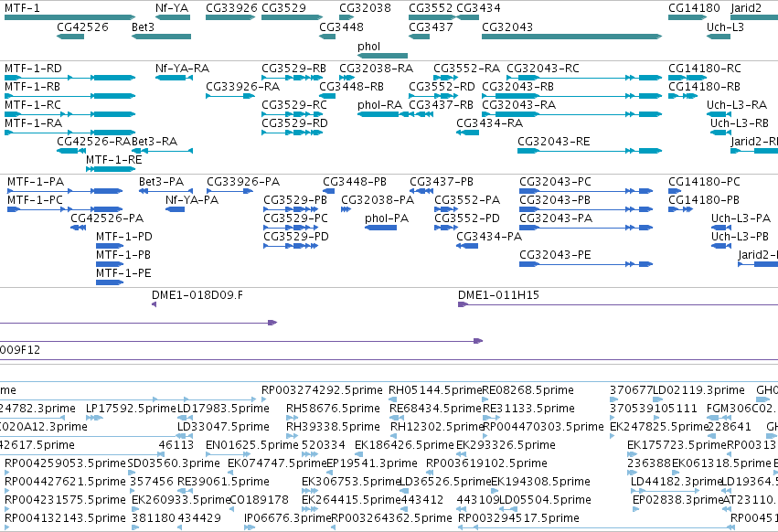Select EST label EK186426.5prime
Viewport: 778px width, 532px height.
tap(404, 444)
